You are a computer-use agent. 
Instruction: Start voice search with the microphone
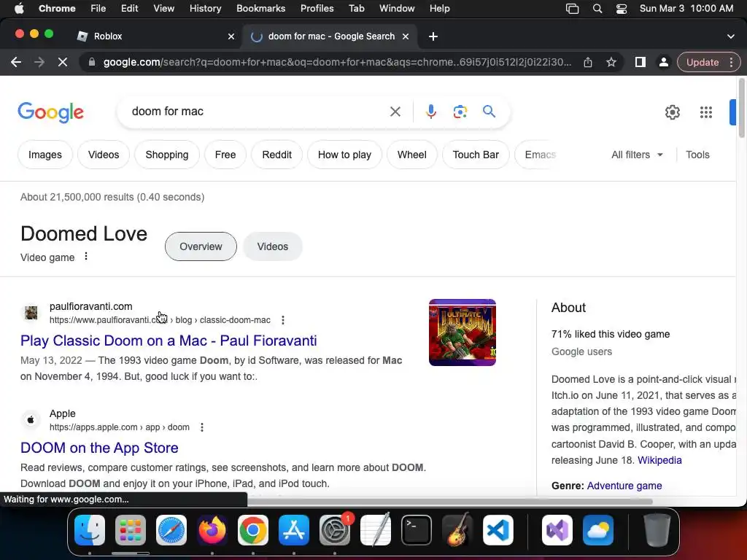coord(430,112)
